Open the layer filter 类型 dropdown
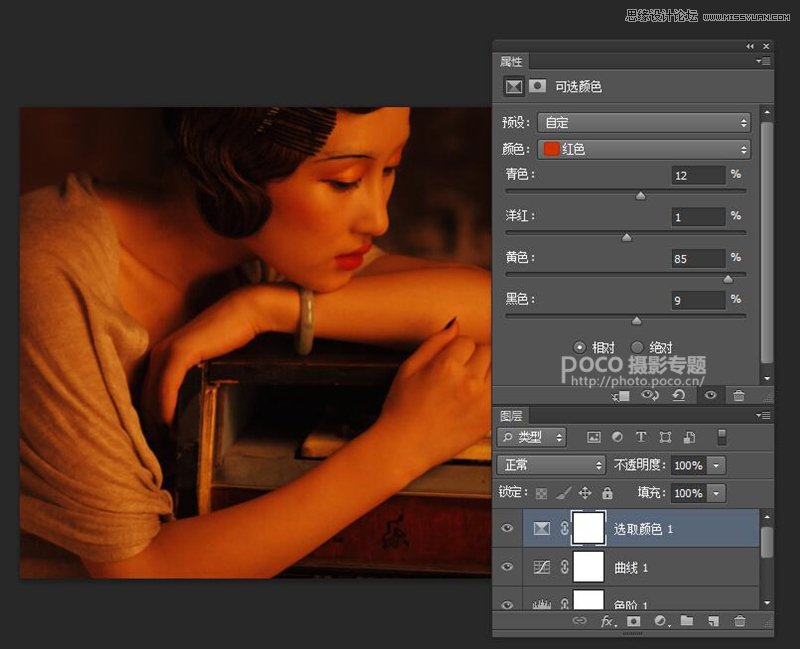Screen dimensions: 800x649 [531, 437]
